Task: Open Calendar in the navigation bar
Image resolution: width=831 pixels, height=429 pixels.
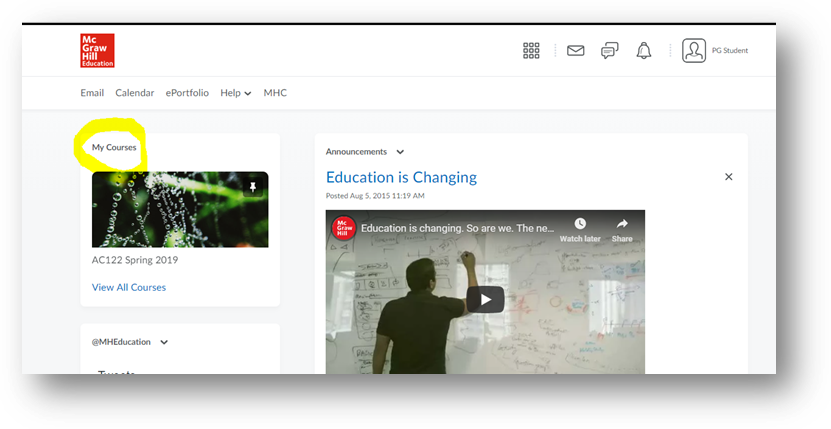Action: click(134, 93)
